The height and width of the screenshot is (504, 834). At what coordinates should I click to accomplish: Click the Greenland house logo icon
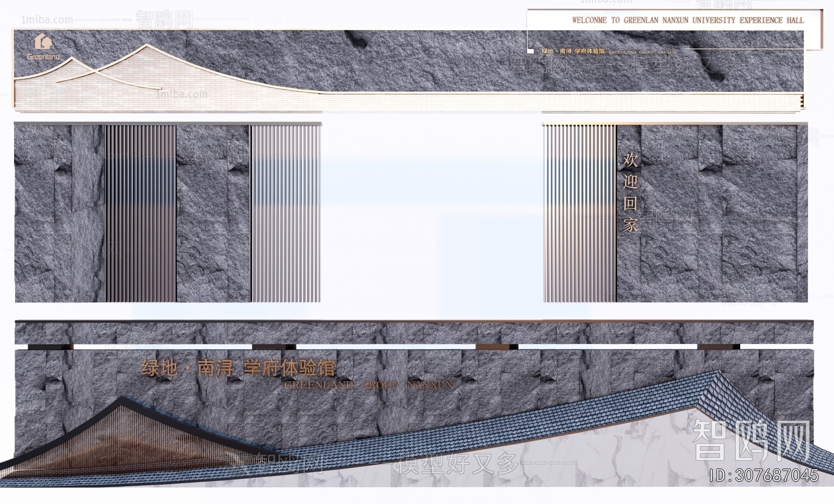point(44,41)
